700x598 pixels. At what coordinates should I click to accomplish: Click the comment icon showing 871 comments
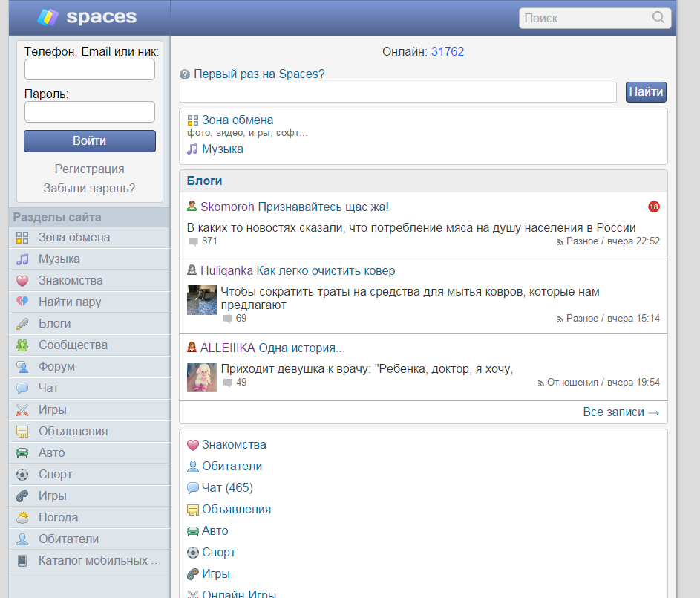coord(193,241)
